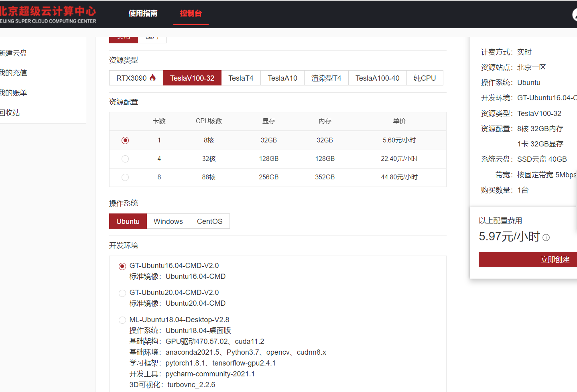Click the 购买数量: 1台 summary line
577x392 pixels.
[x=505, y=190]
